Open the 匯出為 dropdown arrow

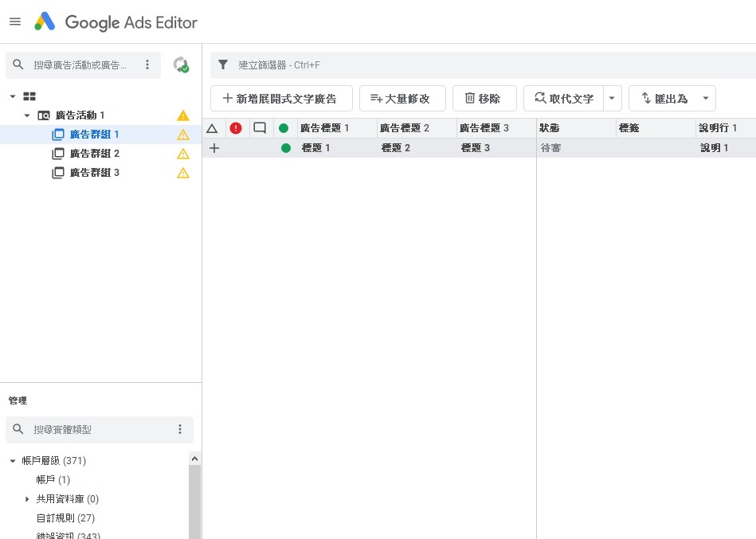(705, 99)
